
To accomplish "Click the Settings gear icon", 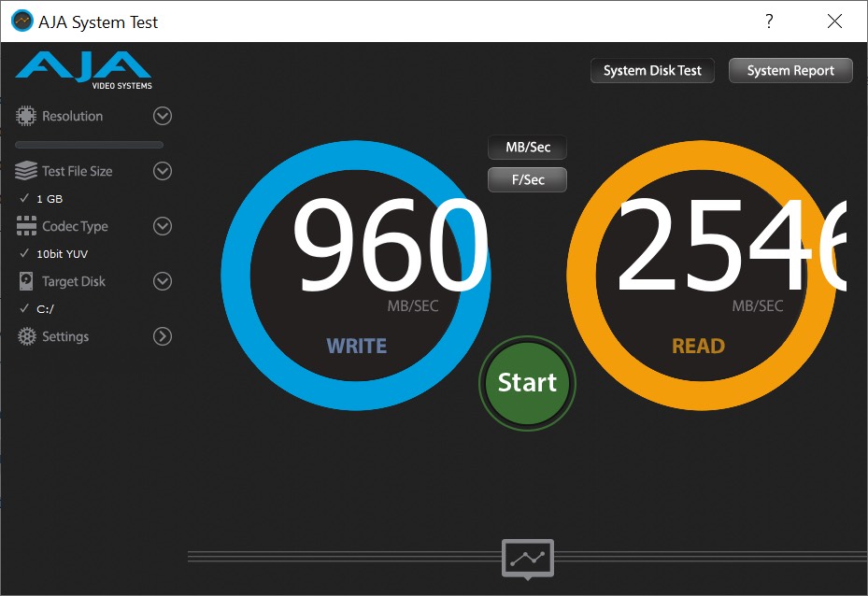I will (26, 336).
